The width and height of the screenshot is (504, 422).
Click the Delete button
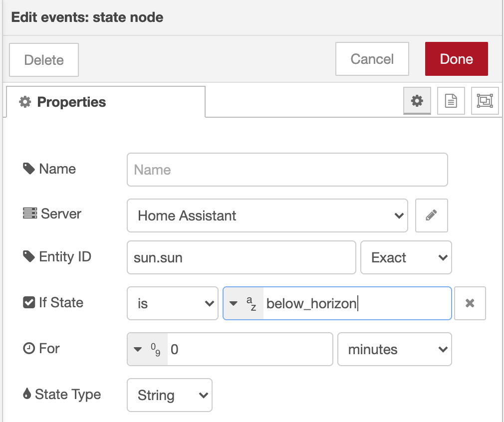(44, 60)
